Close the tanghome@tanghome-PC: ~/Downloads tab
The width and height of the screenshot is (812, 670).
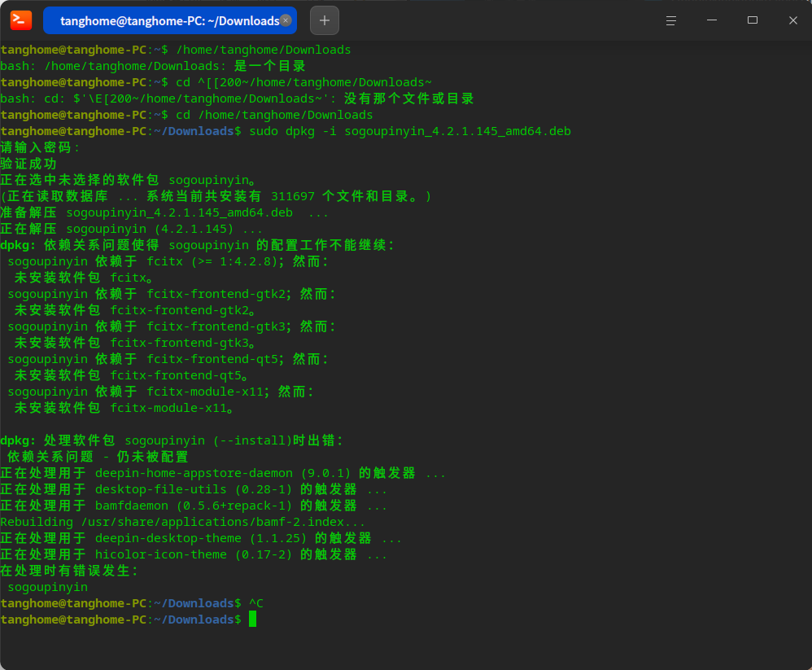[x=286, y=20]
